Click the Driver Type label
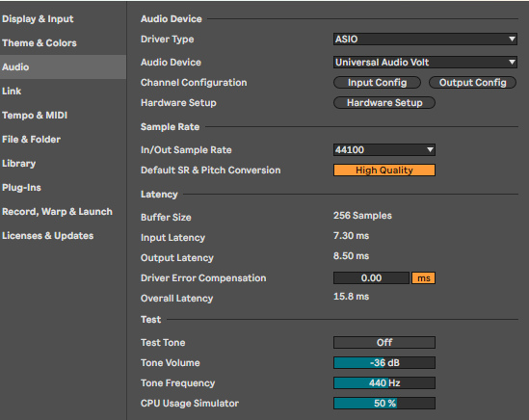The image size is (529, 420). pos(168,39)
